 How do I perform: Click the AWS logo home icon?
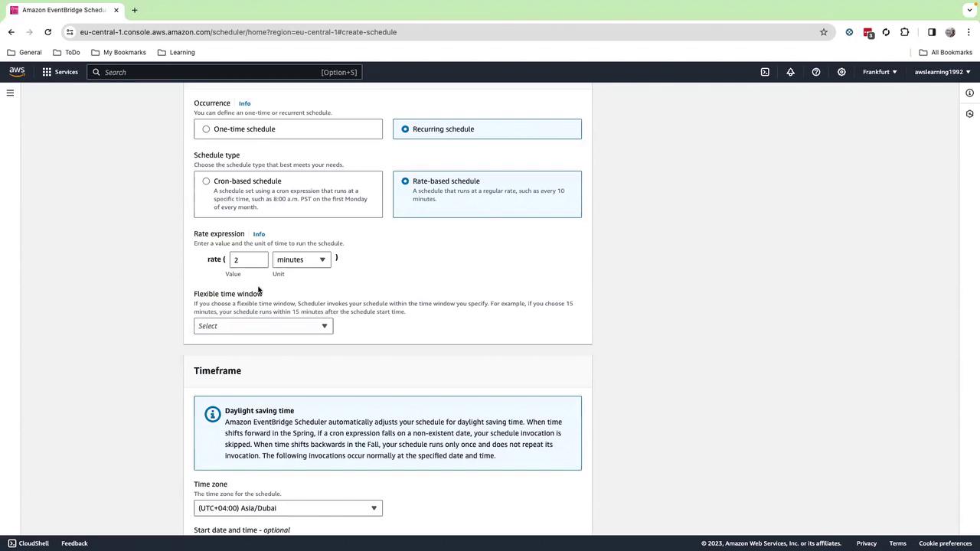coord(17,72)
